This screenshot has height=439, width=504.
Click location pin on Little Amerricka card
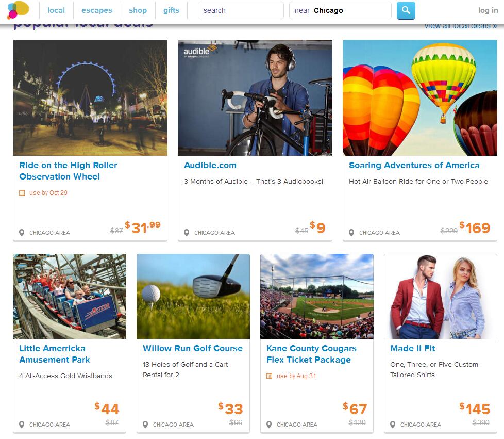coord(22,425)
